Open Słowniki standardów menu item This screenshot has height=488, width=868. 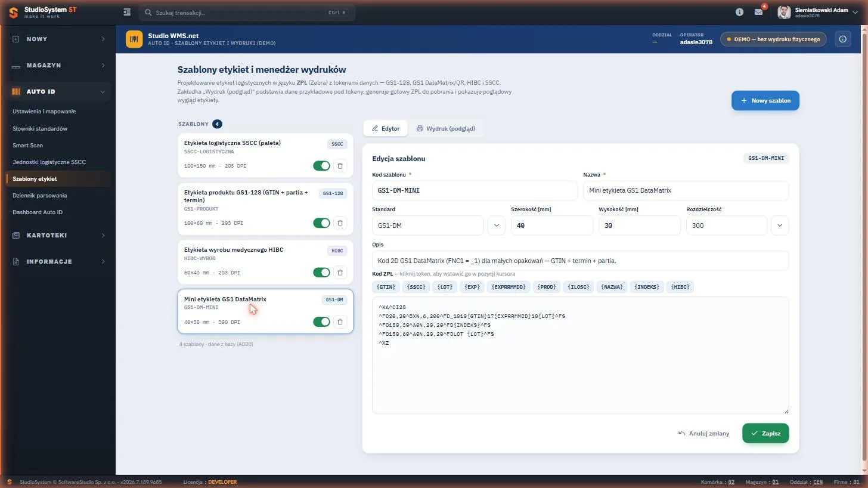point(40,128)
